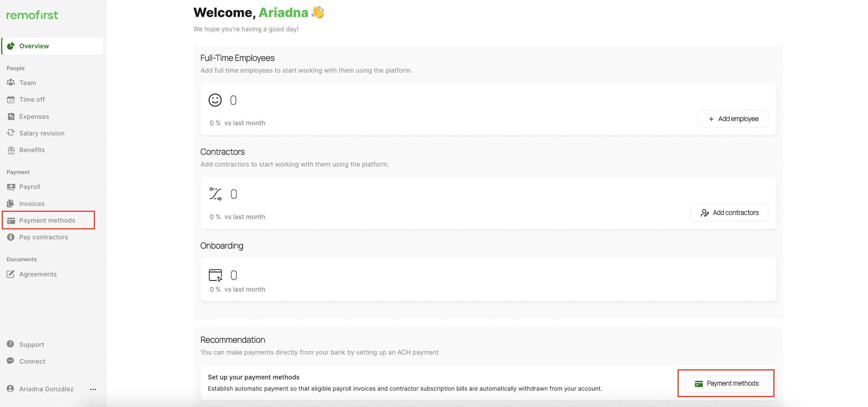Screen dimensions: 868x407
Task: Open the Connect chat item
Action: pos(32,361)
